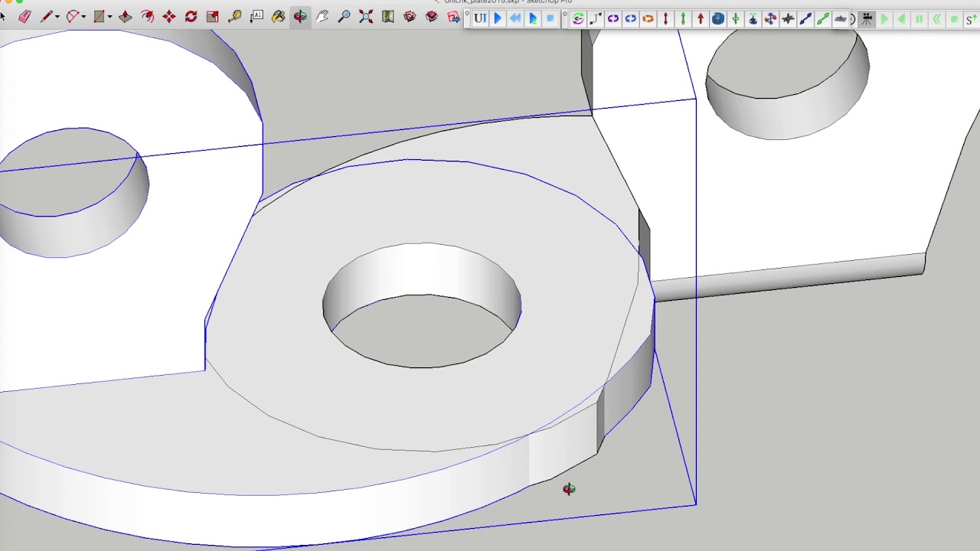Select the Line pencil tool

point(46,16)
